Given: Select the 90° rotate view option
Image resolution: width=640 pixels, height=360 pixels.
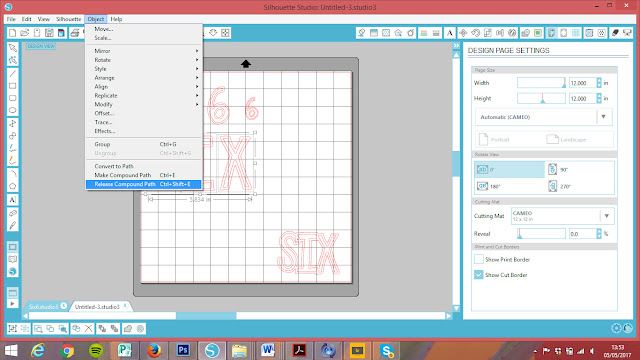Looking at the screenshot, I should click(579, 169).
